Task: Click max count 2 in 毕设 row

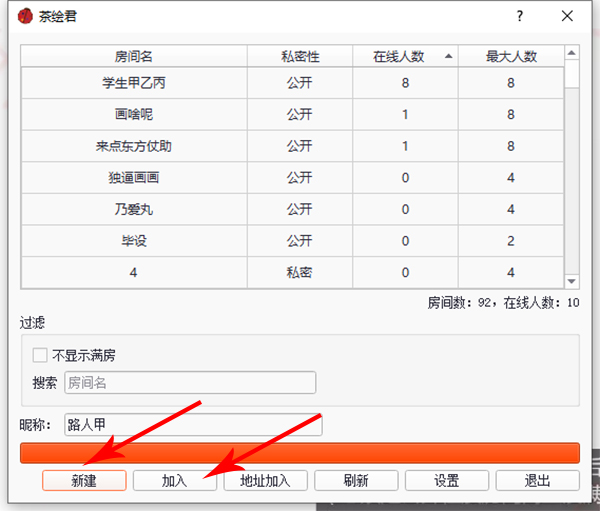Action: click(x=511, y=241)
